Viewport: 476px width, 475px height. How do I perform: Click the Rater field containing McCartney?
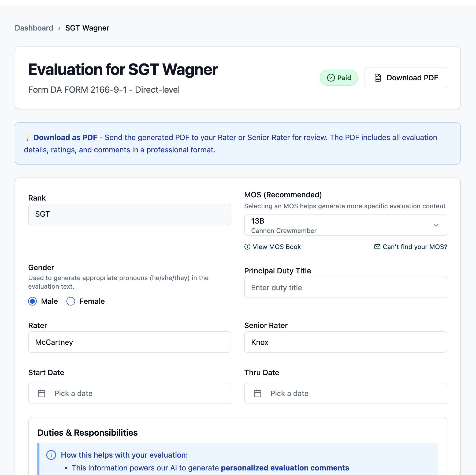[129, 342]
